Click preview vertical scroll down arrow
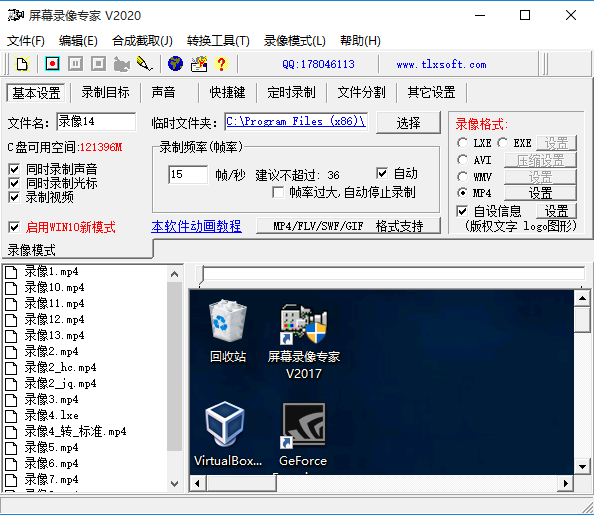Image resolution: width=594 pixels, height=515 pixels. coord(582,466)
